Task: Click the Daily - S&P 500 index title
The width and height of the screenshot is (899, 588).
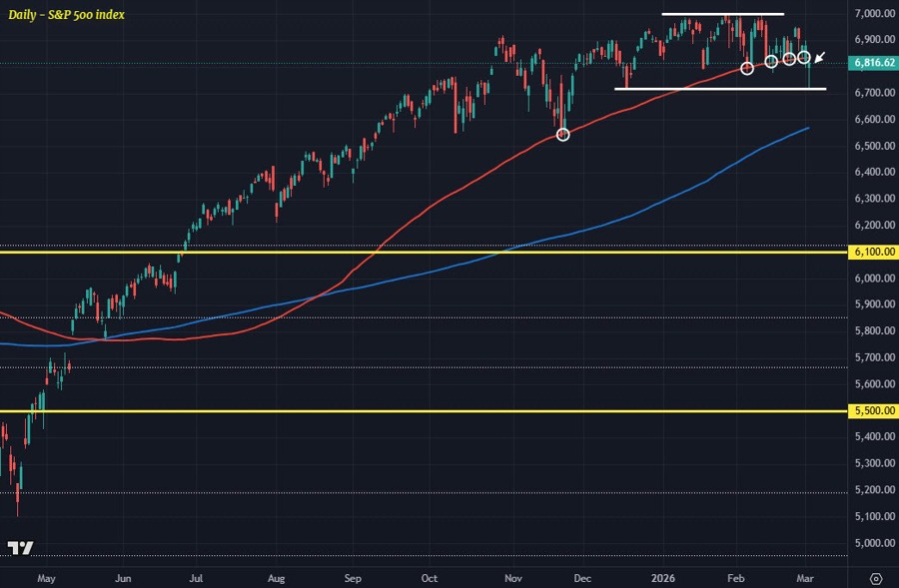Action: point(66,15)
